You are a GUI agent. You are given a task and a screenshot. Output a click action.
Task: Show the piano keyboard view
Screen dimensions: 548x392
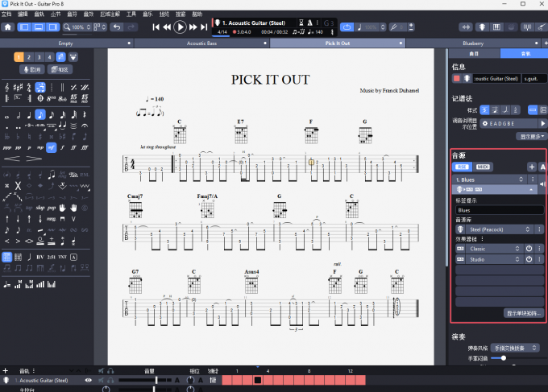coord(496,27)
